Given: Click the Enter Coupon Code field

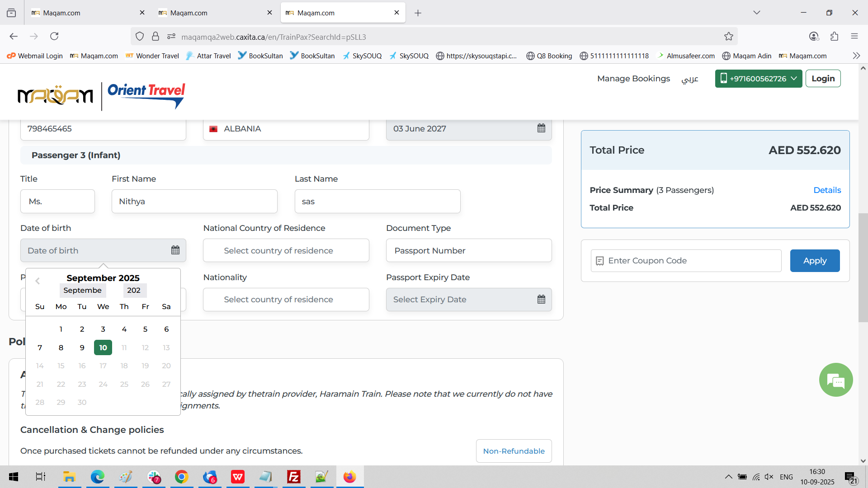Looking at the screenshot, I should click(x=686, y=261).
